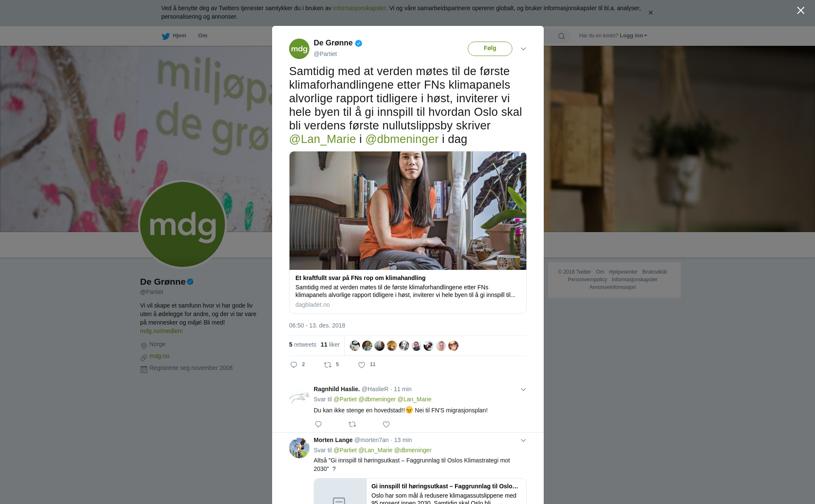Reply to Ragnhild Haslie's comment
815x504 pixels.
point(318,424)
